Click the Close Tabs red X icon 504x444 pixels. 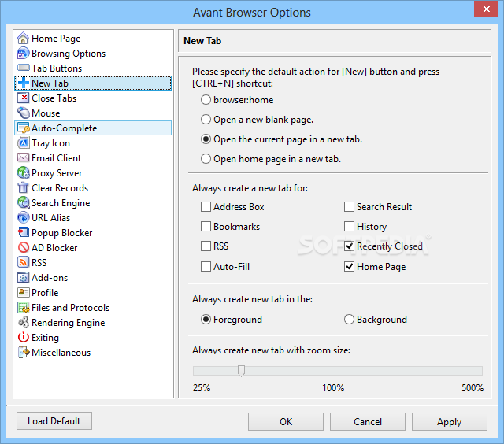click(x=23, y=98)
